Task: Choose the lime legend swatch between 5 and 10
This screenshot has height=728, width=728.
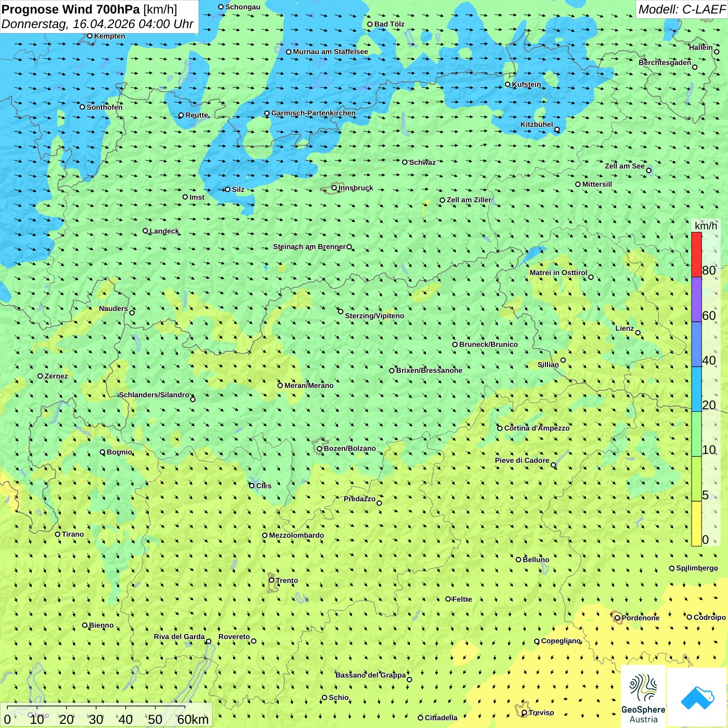Action: [x=696, y=479]
